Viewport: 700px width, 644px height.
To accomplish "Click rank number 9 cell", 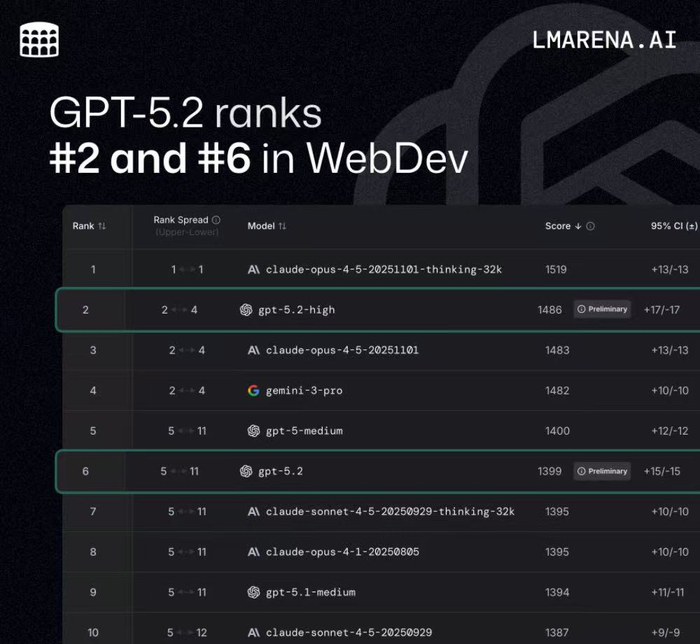I will pyautogui.click(x=93, y=592).
